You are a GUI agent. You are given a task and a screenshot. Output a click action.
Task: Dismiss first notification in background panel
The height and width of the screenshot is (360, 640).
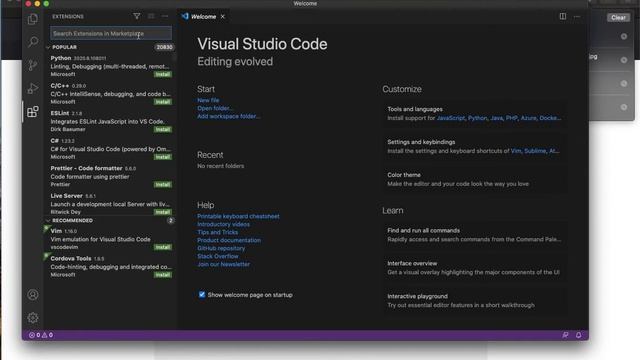click(x=624, y=36)
